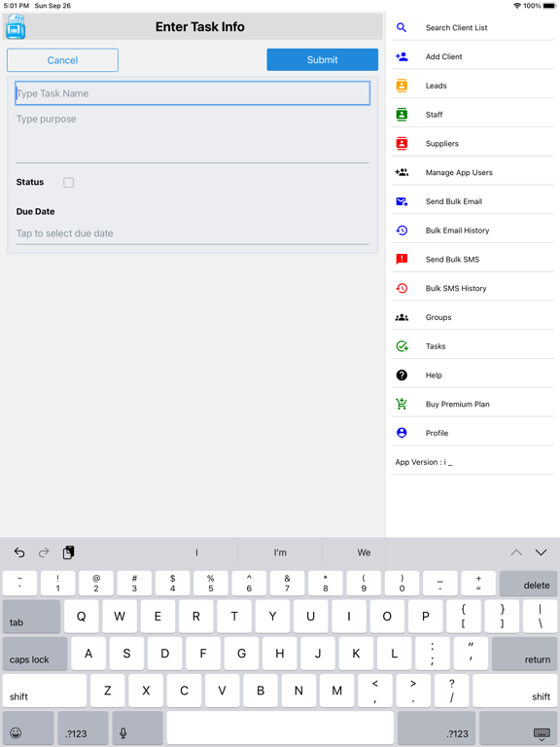560x747 pixels.
Task: Click the Help question mark icon
Action: pos(402,375)
